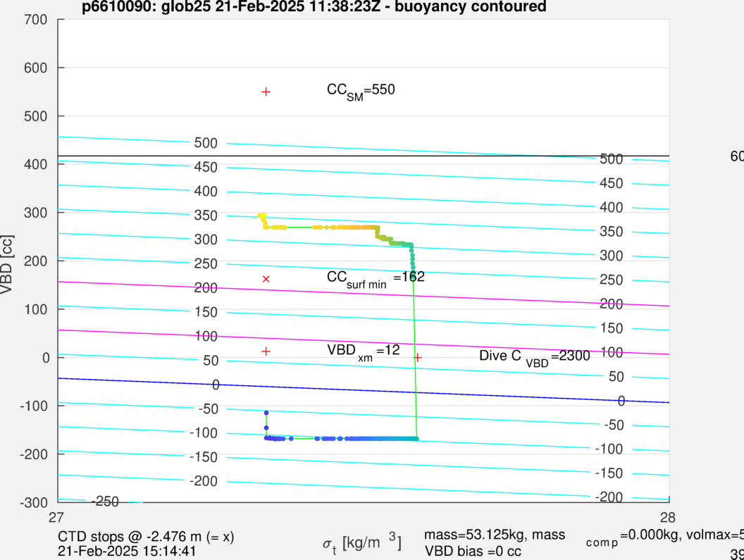Screen dimensions: 744x560
Task: Click the Dive C VBD =2300 annotation
Action: [x=535, y=357]
